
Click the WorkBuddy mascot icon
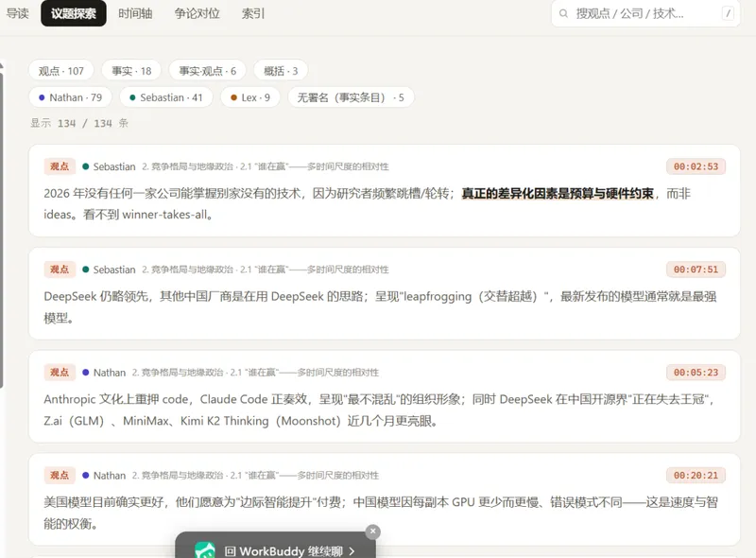(x=204, y=550)
